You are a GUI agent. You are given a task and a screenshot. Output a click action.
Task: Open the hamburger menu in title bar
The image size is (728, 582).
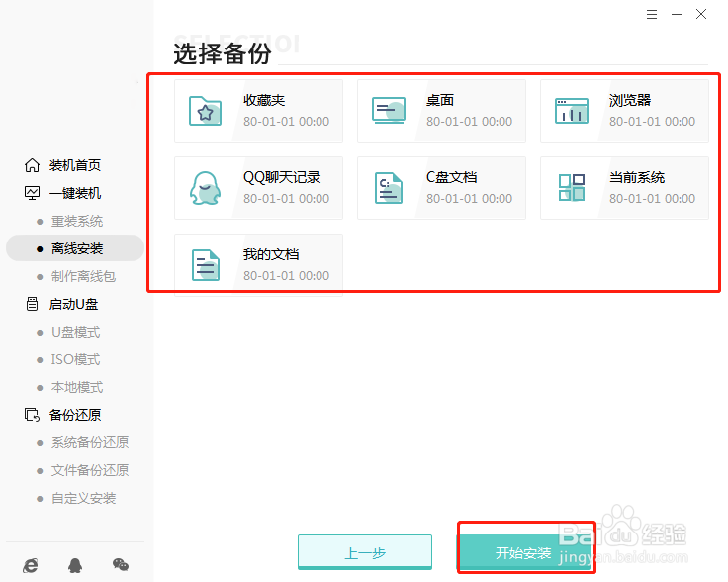tap(652, 15)
